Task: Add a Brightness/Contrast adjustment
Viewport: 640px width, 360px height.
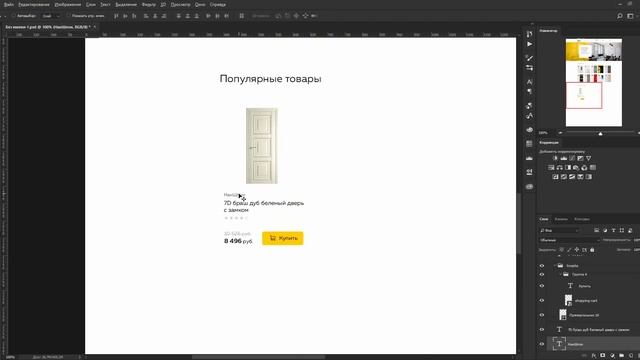Action: point(555,158)
